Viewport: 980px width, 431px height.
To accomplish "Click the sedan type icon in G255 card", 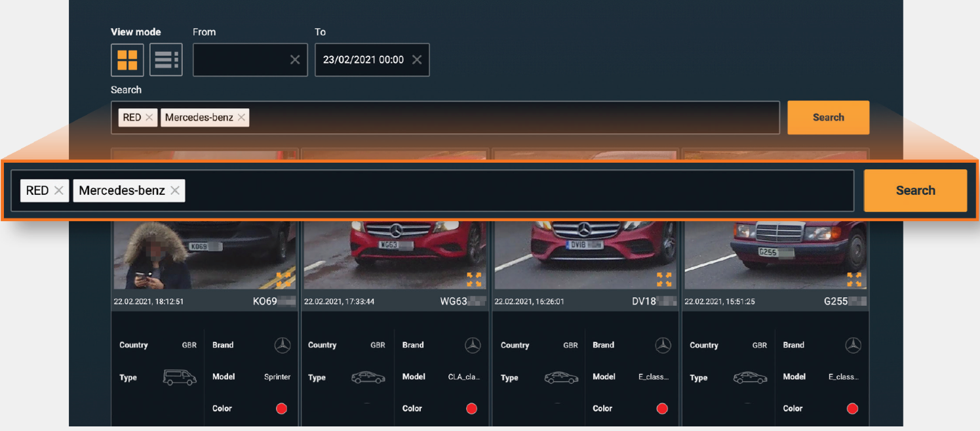I will (750, 378).
